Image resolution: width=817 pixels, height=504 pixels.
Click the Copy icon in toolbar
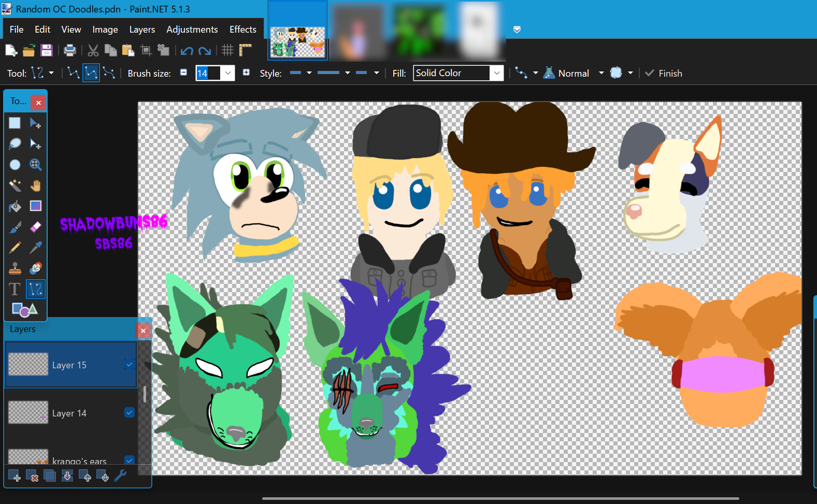pyautogui.click(x=110, y=50)
